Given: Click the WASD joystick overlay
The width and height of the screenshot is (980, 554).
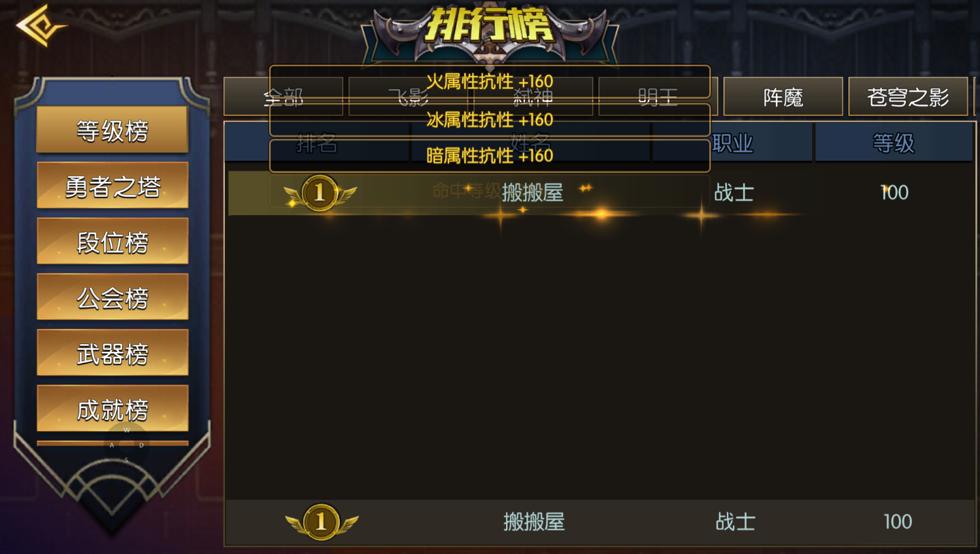Looking at the screenshot, I should pyautogui.click(x=126, y=445).
